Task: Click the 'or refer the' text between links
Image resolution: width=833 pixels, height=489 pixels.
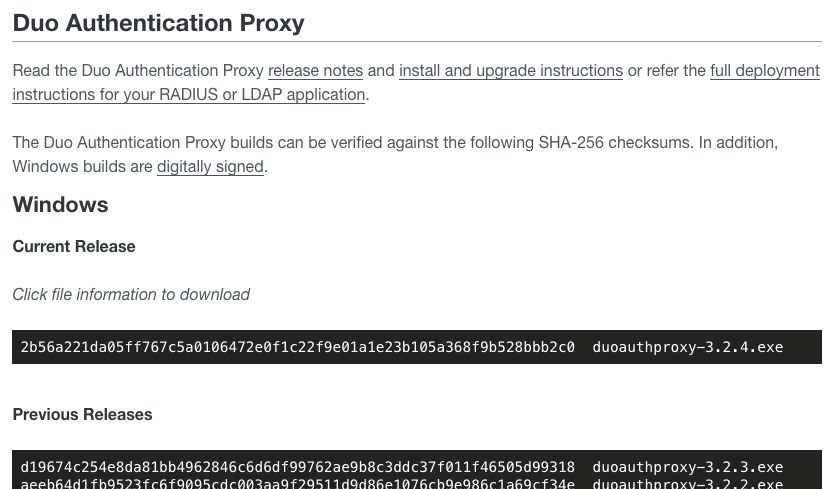Action: click(666, 71)
